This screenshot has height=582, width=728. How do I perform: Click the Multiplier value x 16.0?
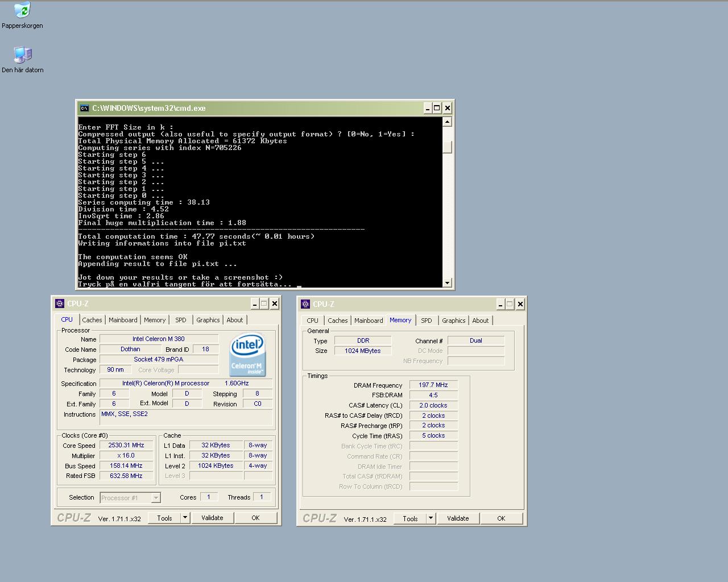coord(126,455)
